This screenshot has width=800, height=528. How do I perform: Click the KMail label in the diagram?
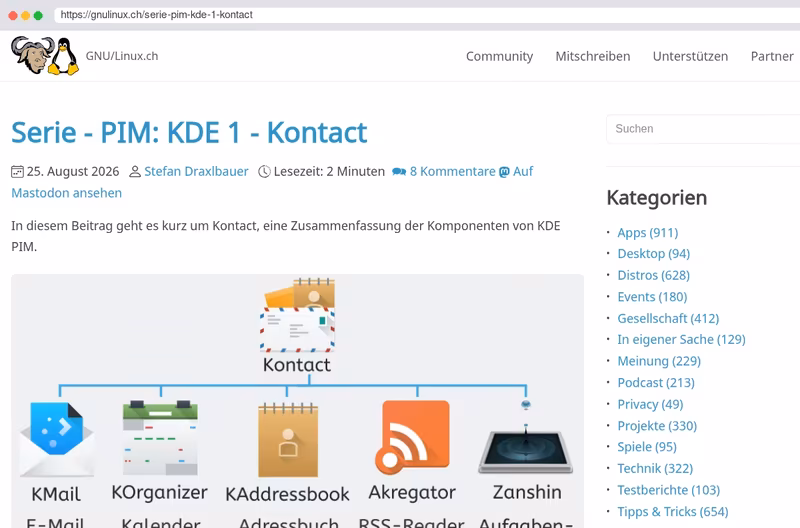pos(56,494)
